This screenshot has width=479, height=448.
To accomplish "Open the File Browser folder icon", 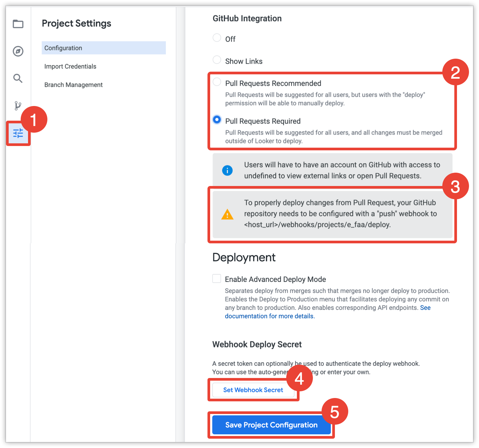I will pos(18,24).
